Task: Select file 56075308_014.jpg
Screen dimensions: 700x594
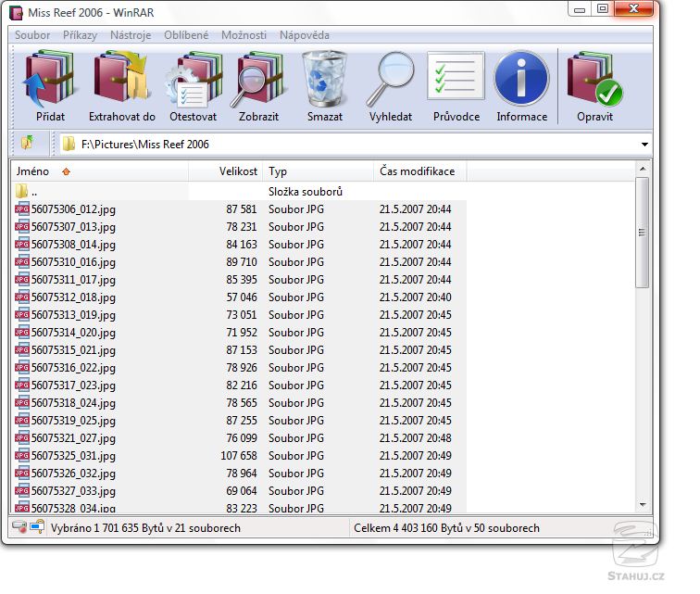Action: tap(73, 245)
